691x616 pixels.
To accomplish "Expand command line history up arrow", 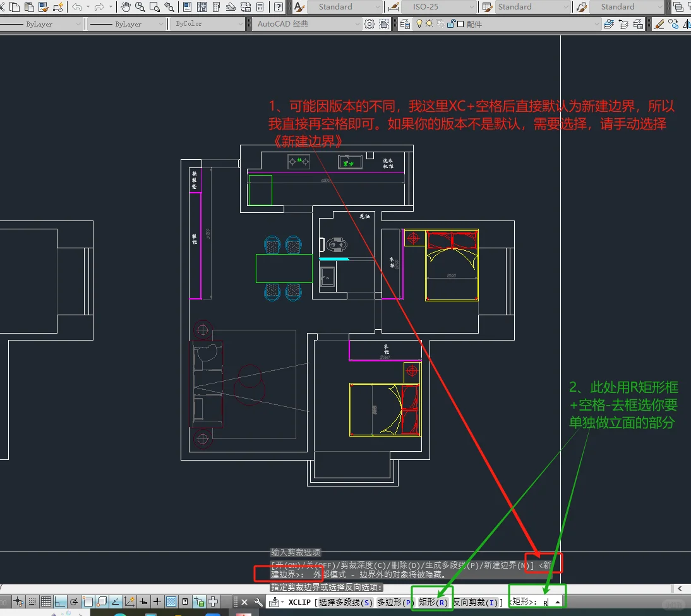I will point(558,602).
